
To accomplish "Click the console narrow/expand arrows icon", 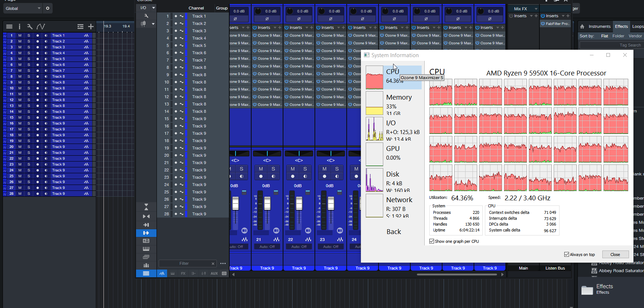I will 146,207.
